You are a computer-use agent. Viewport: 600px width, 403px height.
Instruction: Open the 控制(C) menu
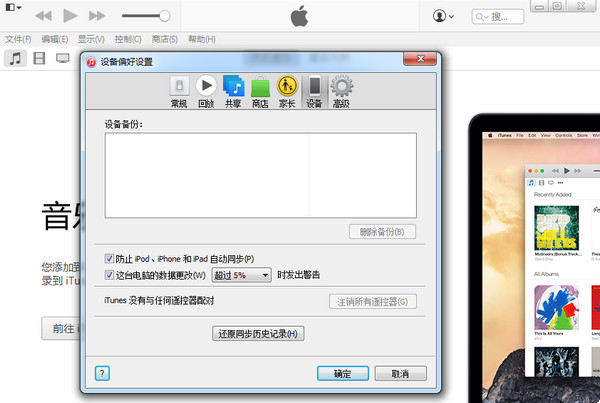coord(127,39)
